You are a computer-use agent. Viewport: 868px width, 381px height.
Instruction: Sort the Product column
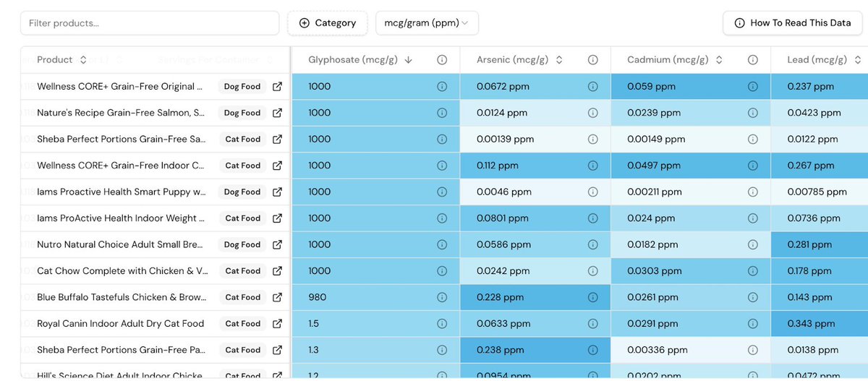coord(83,60)
